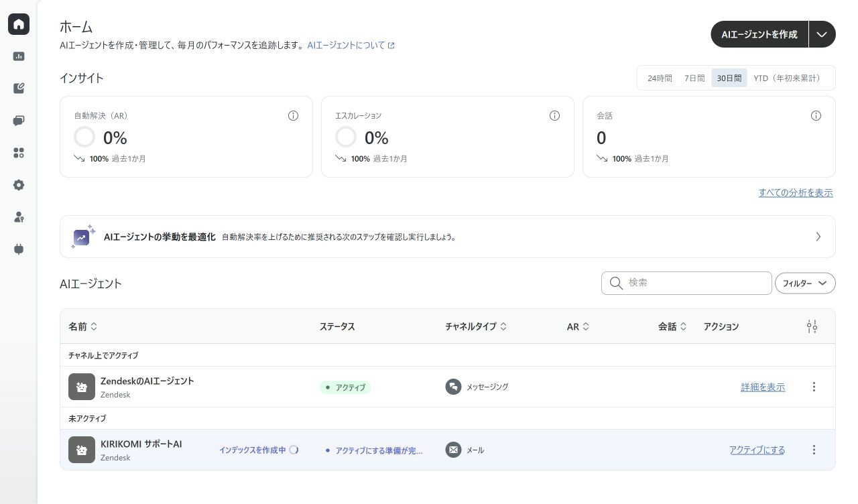Click 詳細を表示 for Zendesk agent
The image size is (858, 504).
(763, 387)
